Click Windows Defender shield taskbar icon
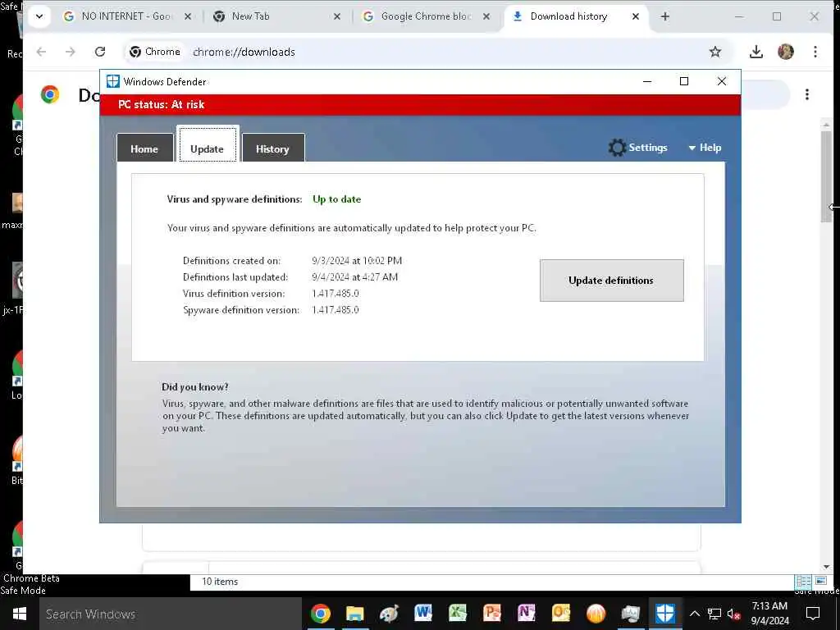The height and width of the screenshot is (630, 840). click(x=664, y=614)
